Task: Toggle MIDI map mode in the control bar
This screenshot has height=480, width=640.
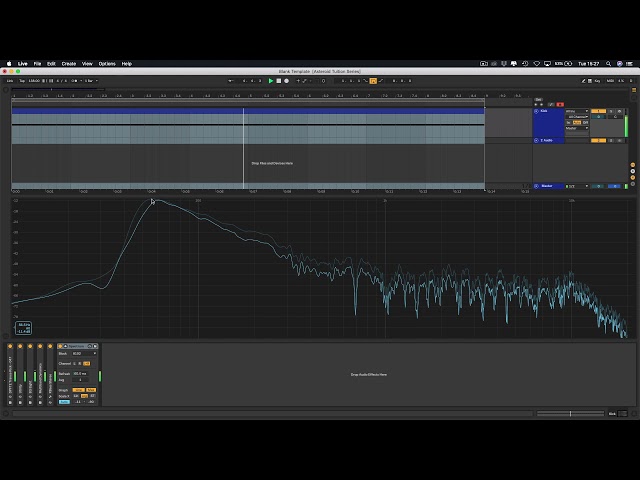Action: coord(610,81)
